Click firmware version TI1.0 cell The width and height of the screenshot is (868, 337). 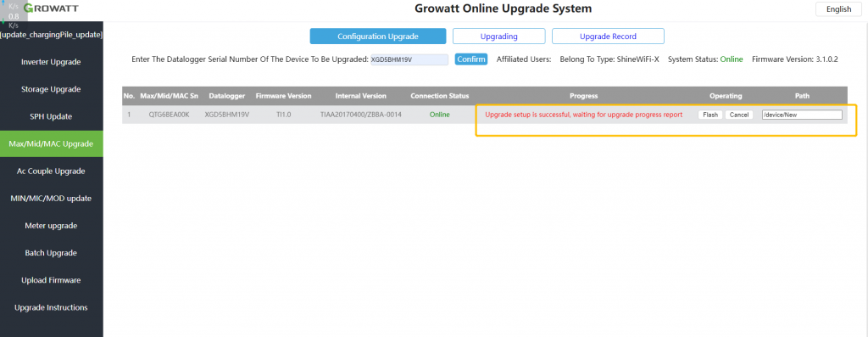283,115
